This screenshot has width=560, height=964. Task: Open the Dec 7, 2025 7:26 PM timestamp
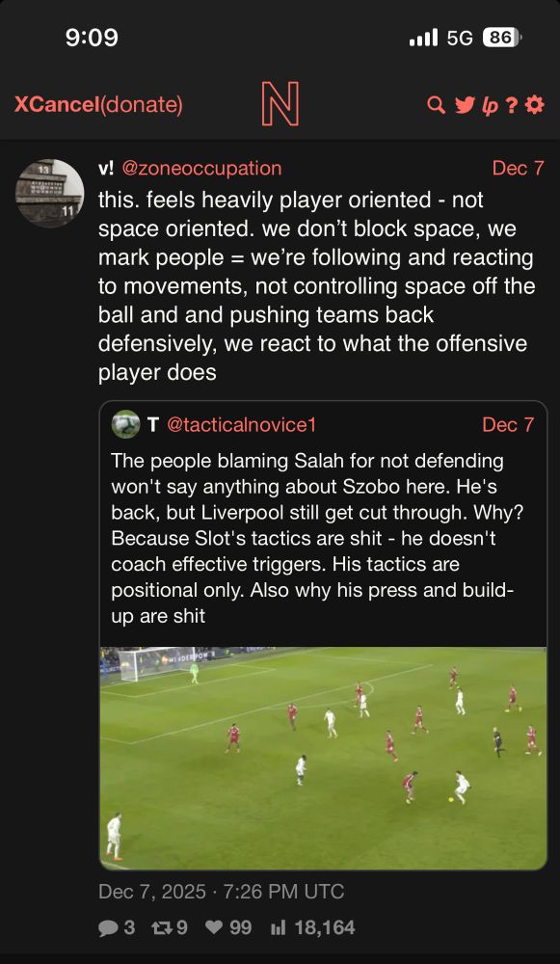pos(222,892)
